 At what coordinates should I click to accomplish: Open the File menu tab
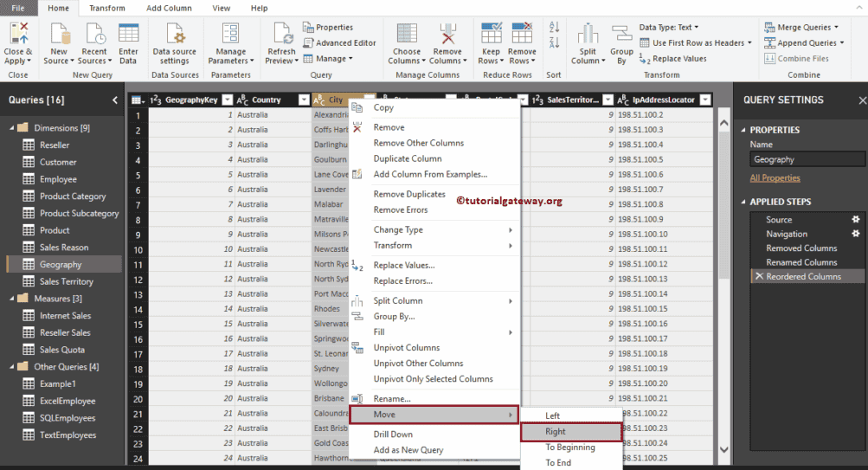click(17, 8)
